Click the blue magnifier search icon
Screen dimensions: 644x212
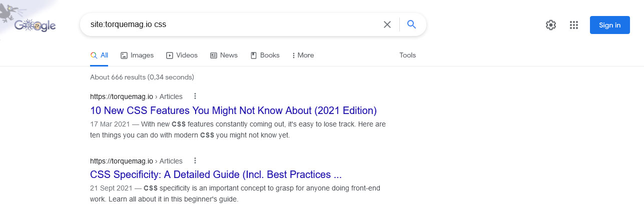412,24
